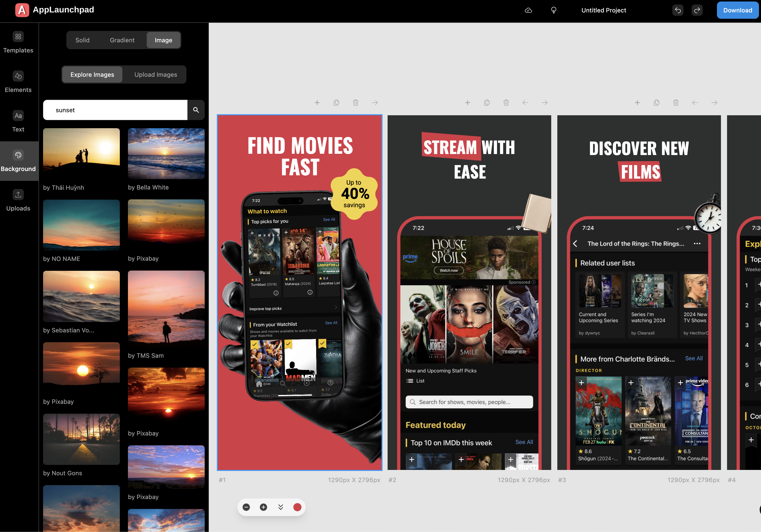Screen dimensions: 761x532
Task: Pick the sunset photo by Bella White
Action: click(166, 154)
